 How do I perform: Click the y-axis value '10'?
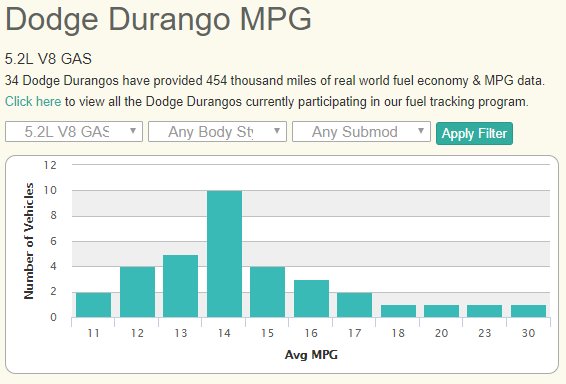tap(51, 190)
